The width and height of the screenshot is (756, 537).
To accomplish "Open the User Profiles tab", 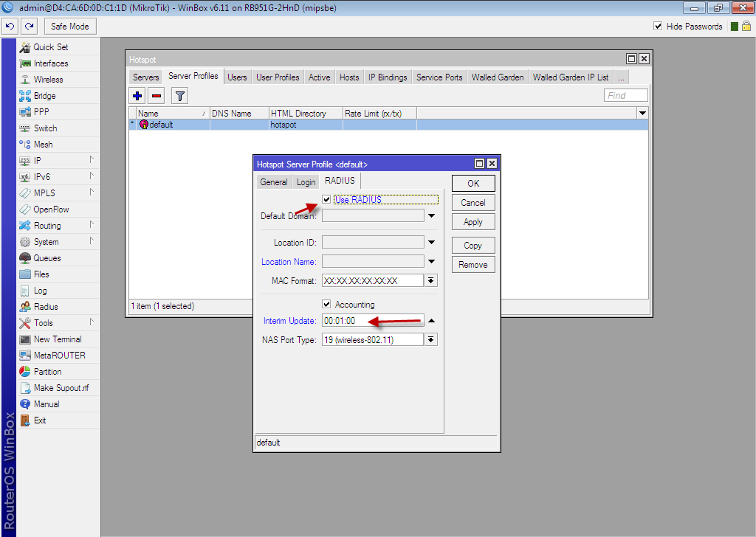I will coord(278,77).
